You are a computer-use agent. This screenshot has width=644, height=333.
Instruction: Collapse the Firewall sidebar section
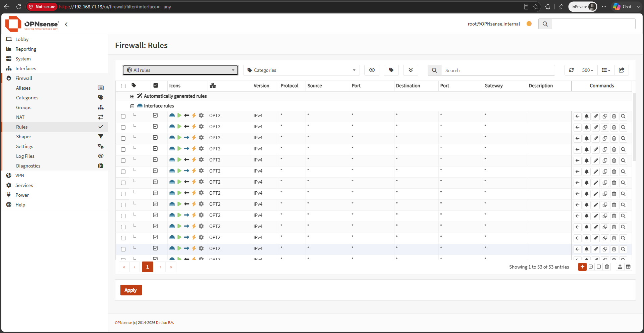[x=23, y=78]
